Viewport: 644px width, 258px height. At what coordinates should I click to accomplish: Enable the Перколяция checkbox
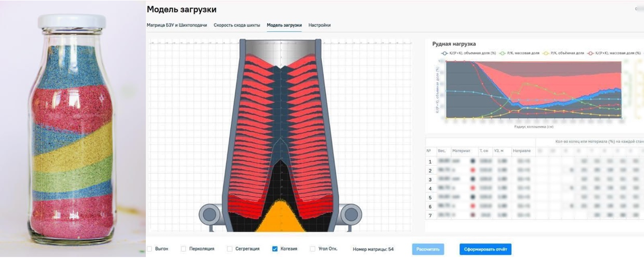point(184,249)
